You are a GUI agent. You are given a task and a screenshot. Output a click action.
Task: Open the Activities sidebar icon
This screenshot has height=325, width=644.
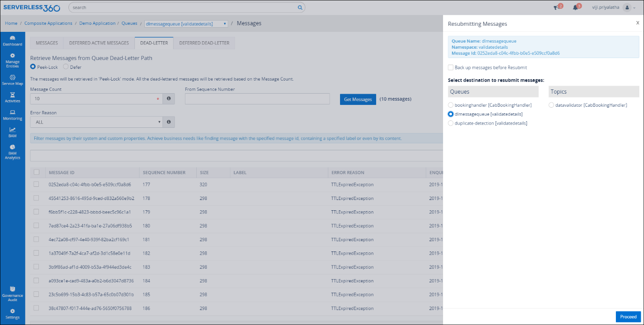(x=12, y=97)
